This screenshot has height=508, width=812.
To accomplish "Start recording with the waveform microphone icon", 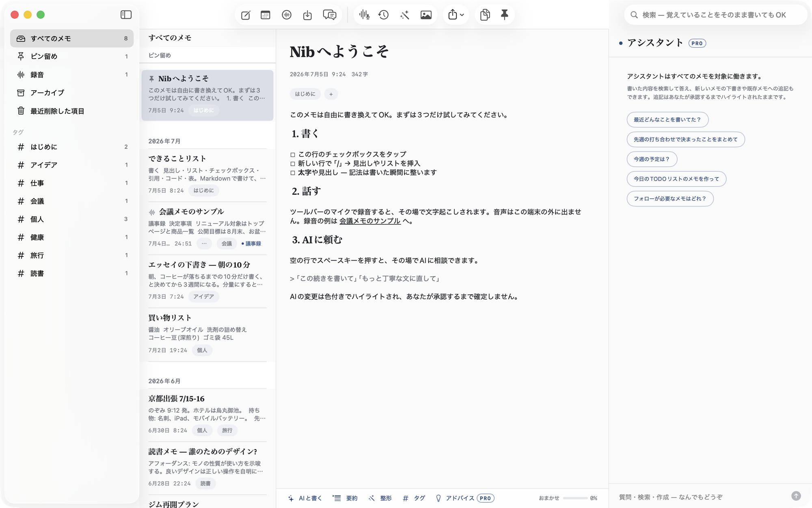I will (x=364, y=15).
